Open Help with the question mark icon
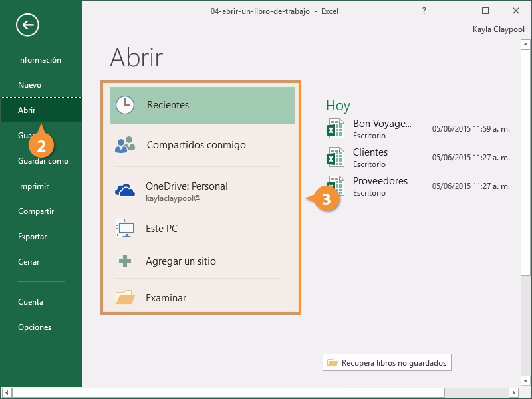 pos(424,11)
